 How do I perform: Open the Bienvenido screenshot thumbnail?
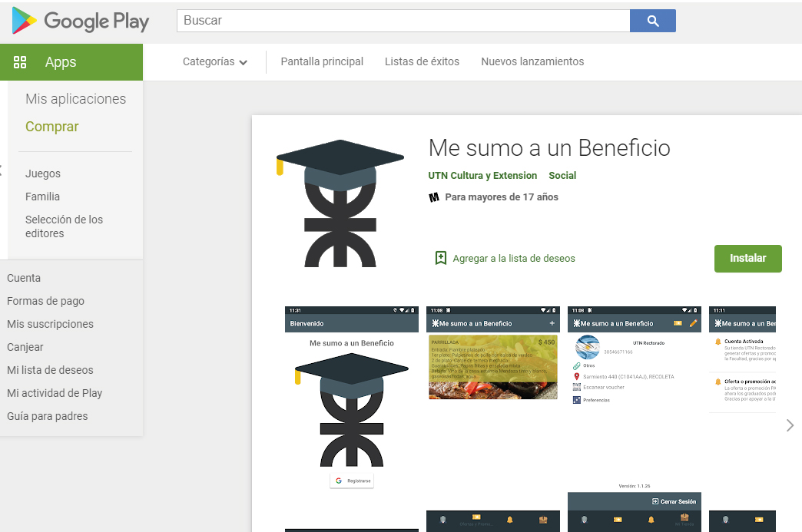pyautogui.click(x=351, y=419)
